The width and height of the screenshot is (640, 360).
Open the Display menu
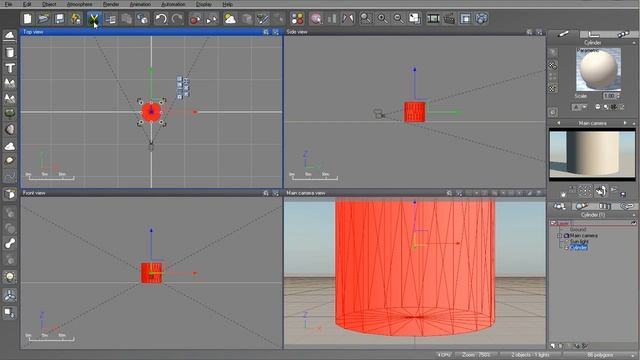[x=204, y=4]
